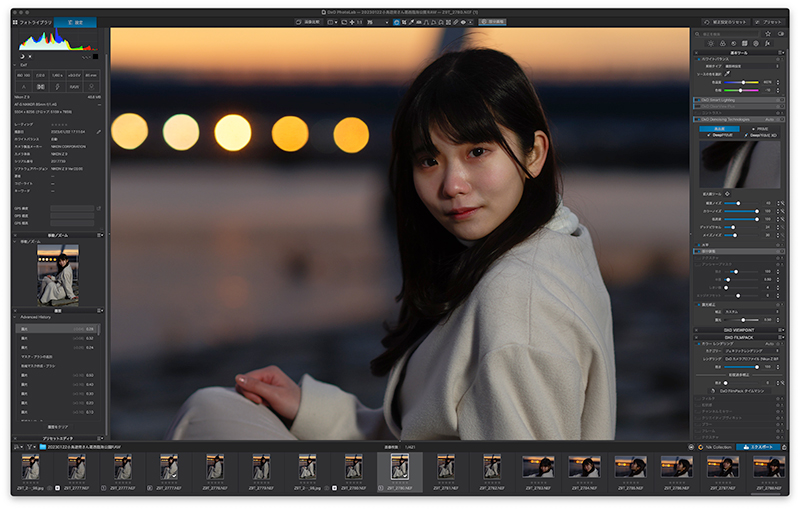The height and width of the screenshot is (509, 800).
Task: Toggle the highlight clipping sun icon
Action: click(30, 56)
